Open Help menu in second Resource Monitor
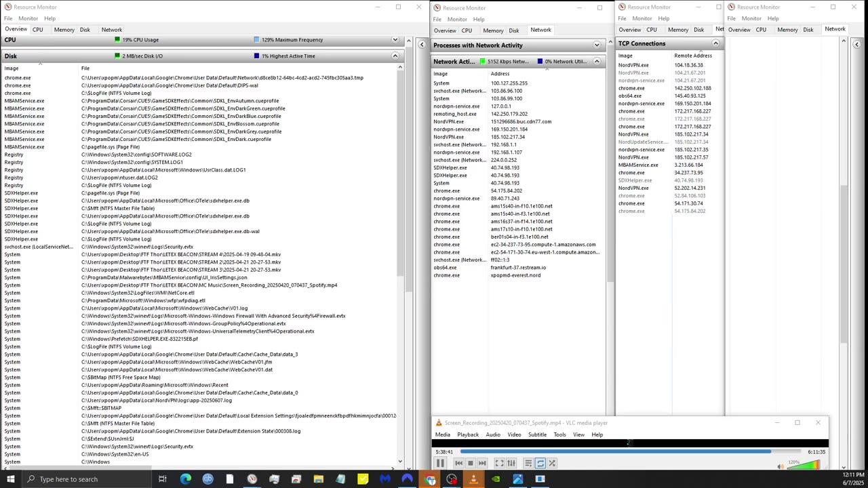The width and height of the screenshot is (868, 488). coord(479,19)
